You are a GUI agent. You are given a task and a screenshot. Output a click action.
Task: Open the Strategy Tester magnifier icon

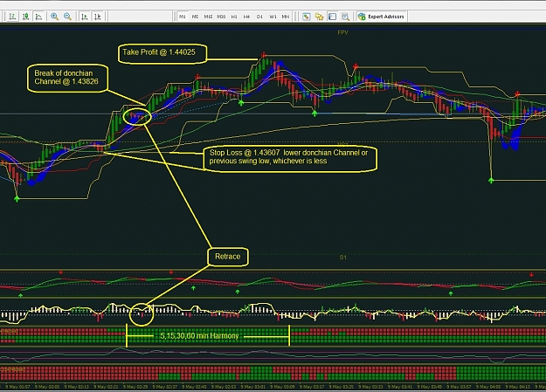345,17
